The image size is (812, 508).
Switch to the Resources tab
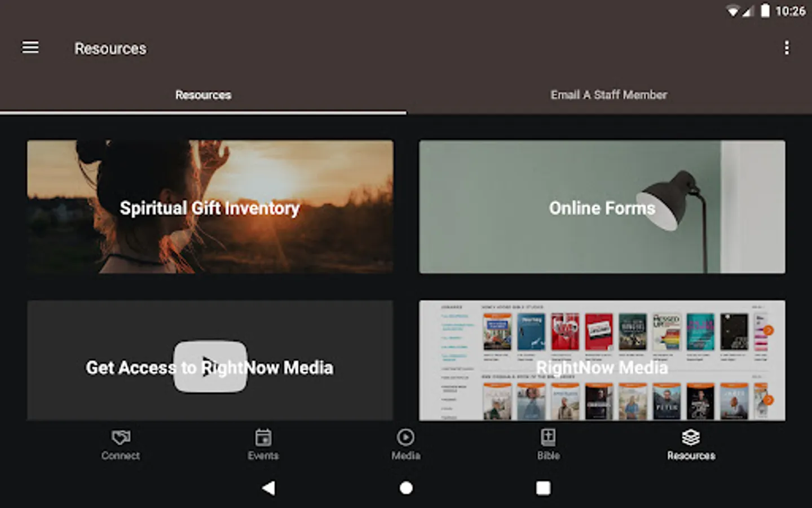click(x=203, y=95)
